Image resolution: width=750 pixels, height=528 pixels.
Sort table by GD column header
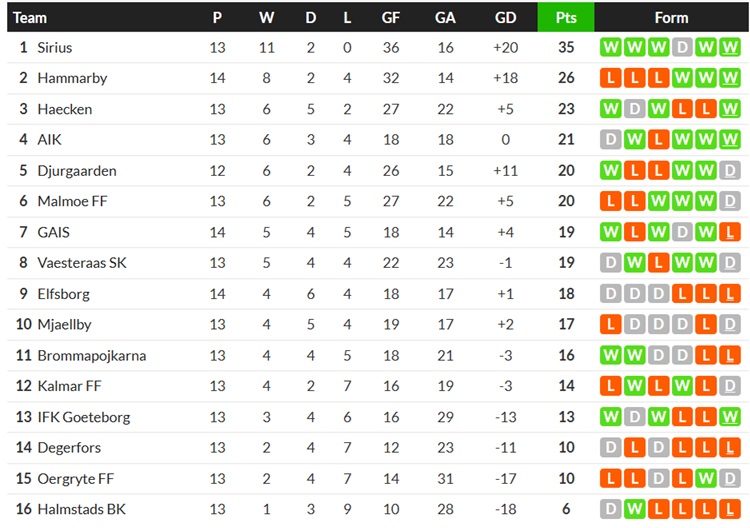(x=505, y=18)
